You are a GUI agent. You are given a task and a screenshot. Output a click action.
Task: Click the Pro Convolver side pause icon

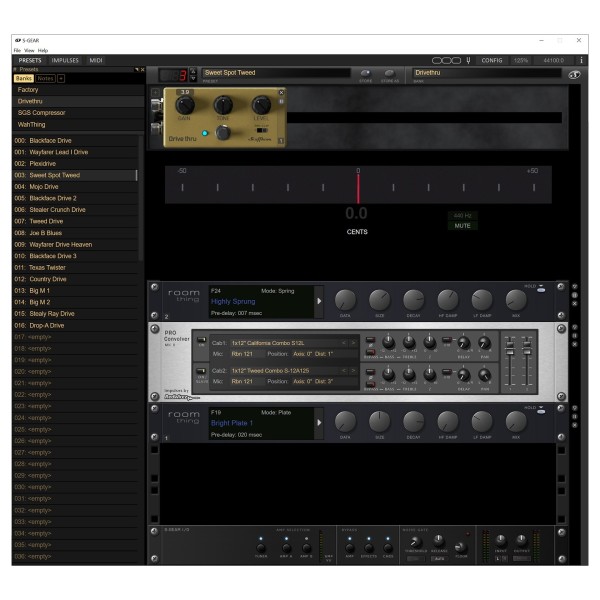(x=574, y=336)
